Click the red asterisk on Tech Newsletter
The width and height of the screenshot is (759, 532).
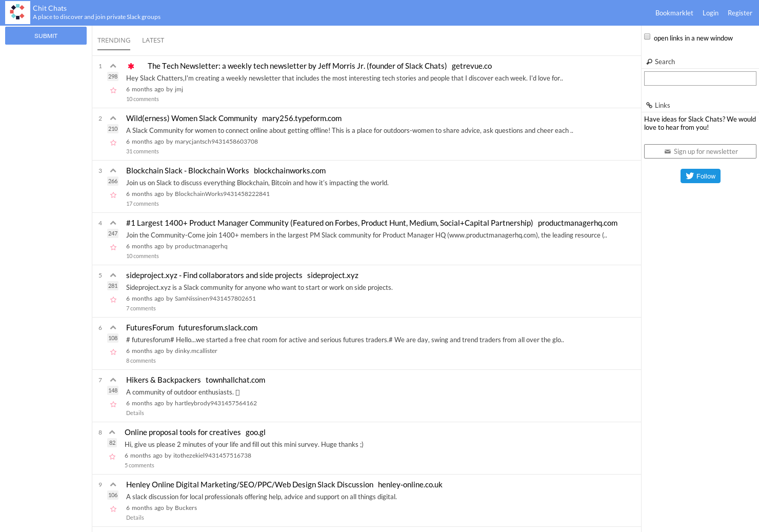pos(131,66)
